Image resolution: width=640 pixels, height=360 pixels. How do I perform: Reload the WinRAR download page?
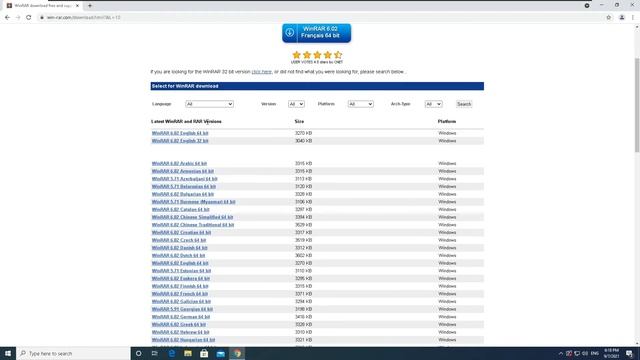coord(29,18)
